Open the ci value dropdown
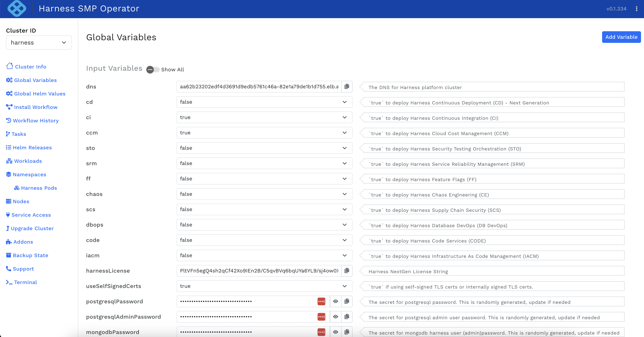The width and height of the screenshot is (644, 337). (x=264, y=117)
